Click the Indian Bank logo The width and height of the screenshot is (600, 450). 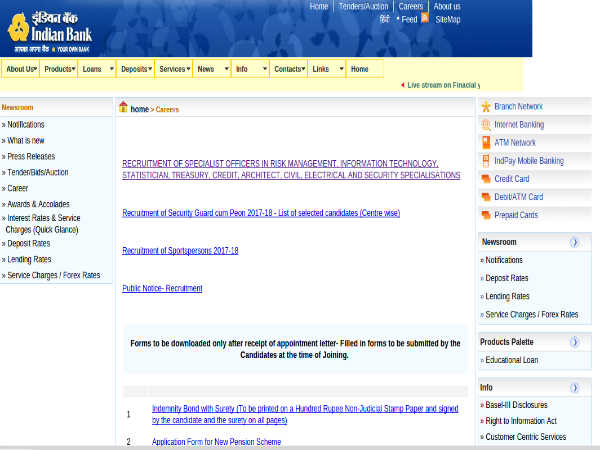[x=50, y=33]
